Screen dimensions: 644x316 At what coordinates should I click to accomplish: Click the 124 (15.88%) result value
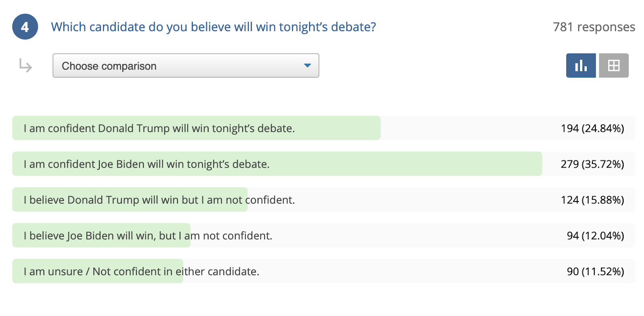click(x=592, y=200)
